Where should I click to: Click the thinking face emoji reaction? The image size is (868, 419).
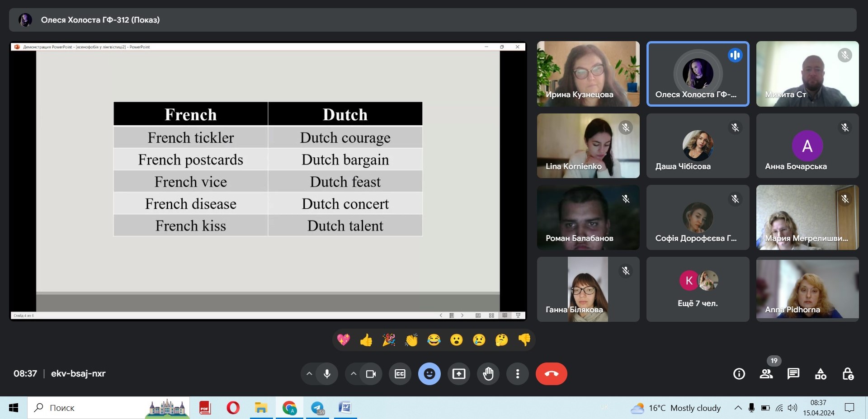(501, 340)
